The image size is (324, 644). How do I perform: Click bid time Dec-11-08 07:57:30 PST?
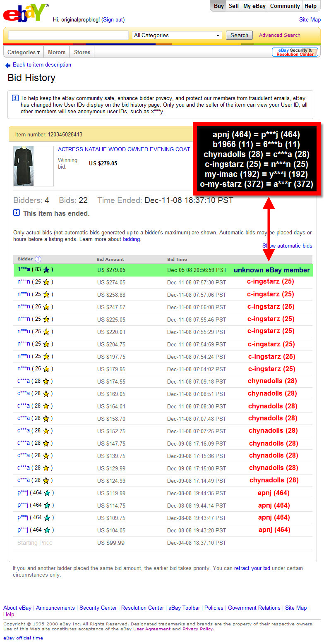[x=197, y=282]
